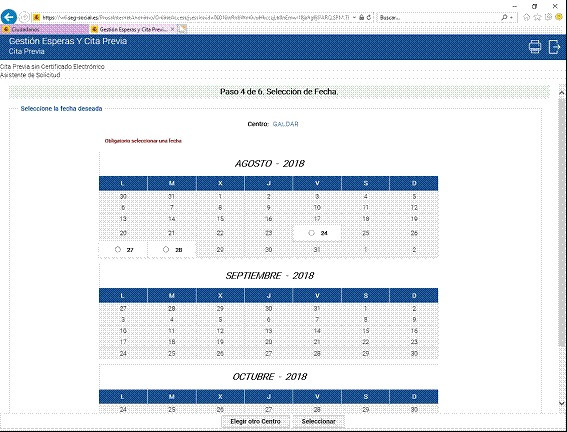Refresh the page with the reload icon

pos(369,17)
